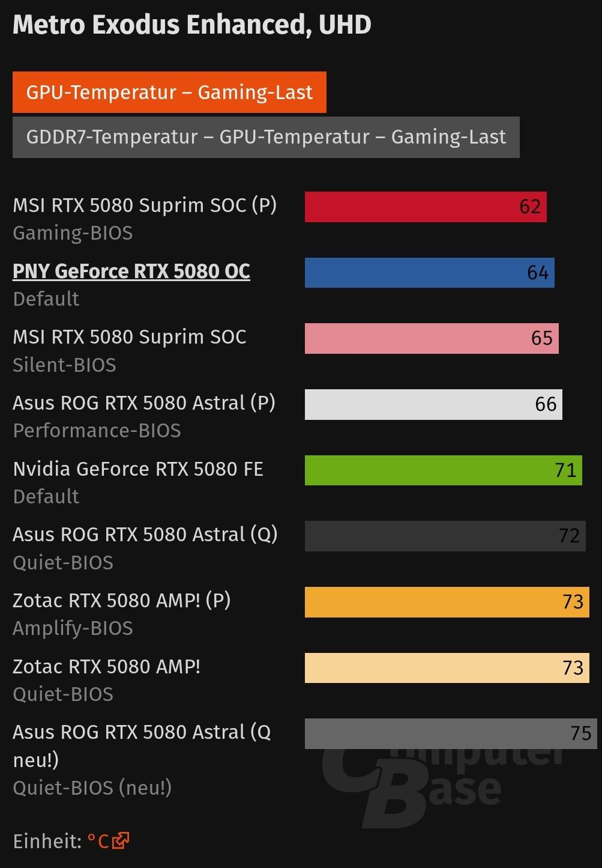
Task: Click the blue PNY RTX 5080 OC bar
Action: [429, 273]
